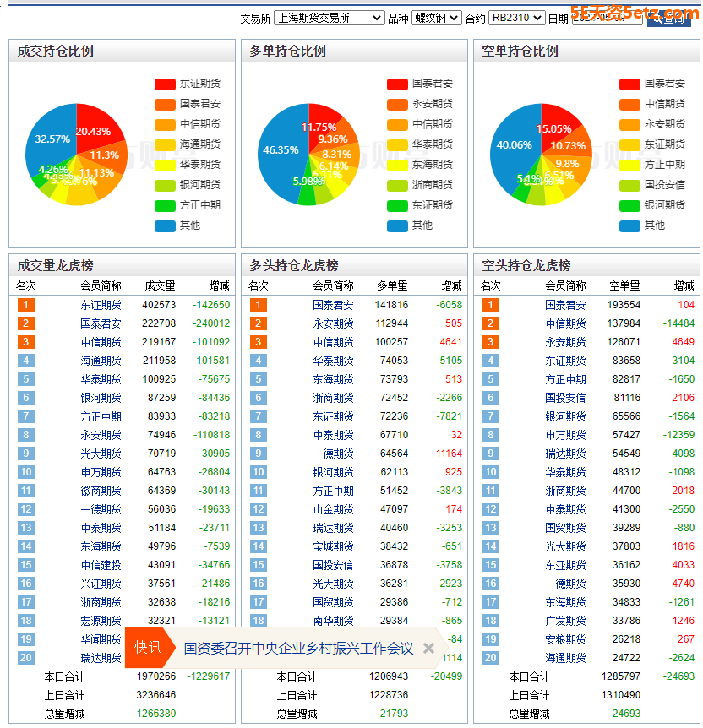The height and width of the screenshot is (728, 703).
Task: Open 南华期货 in 多头持仓龙虎榜
Action: click(x=333, y=621)
